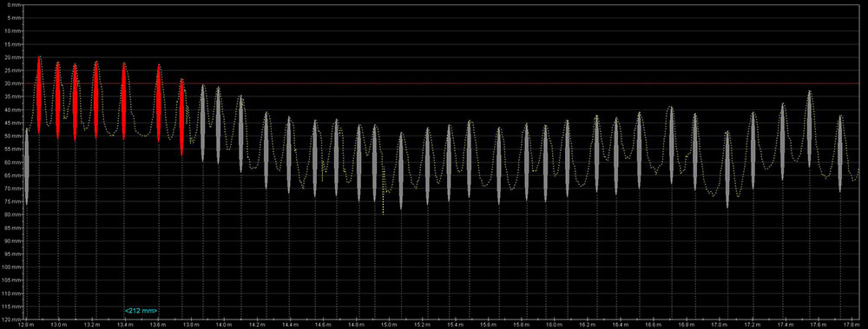The height and width of the screenshot is (329, 868).
Task: Select the first red peak near 12.8 m
Action: 39,95
